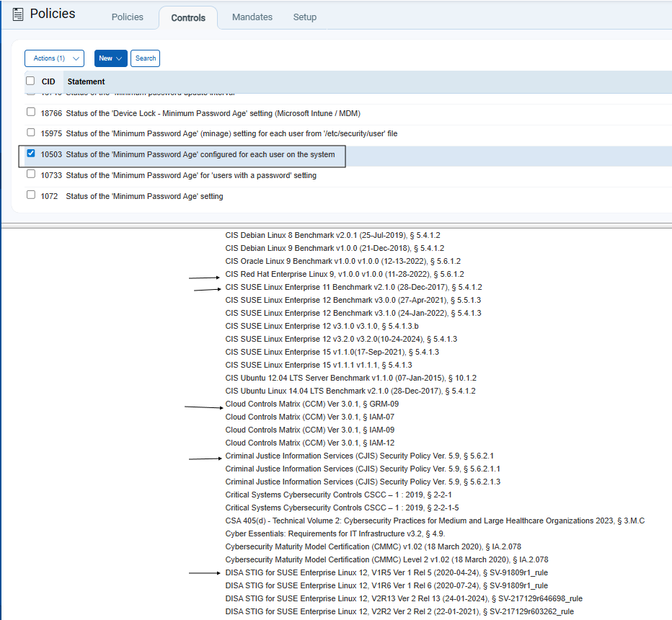The width and height of the screenshot is (672, 620).
Task: Check the box for CID 15975
Action: (x=31, y=133)
